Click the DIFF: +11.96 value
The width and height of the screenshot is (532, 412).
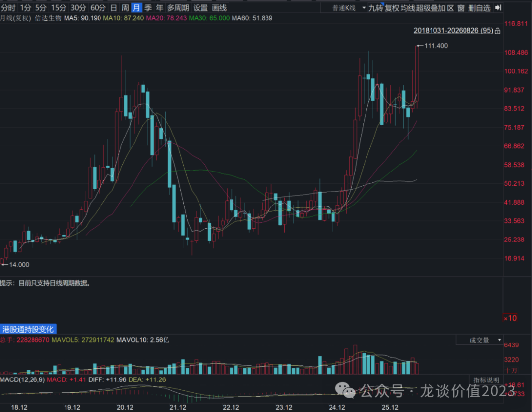(107, 380)
